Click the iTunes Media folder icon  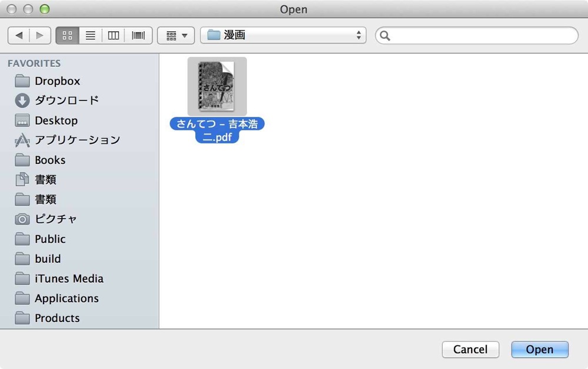click(22, 279)
